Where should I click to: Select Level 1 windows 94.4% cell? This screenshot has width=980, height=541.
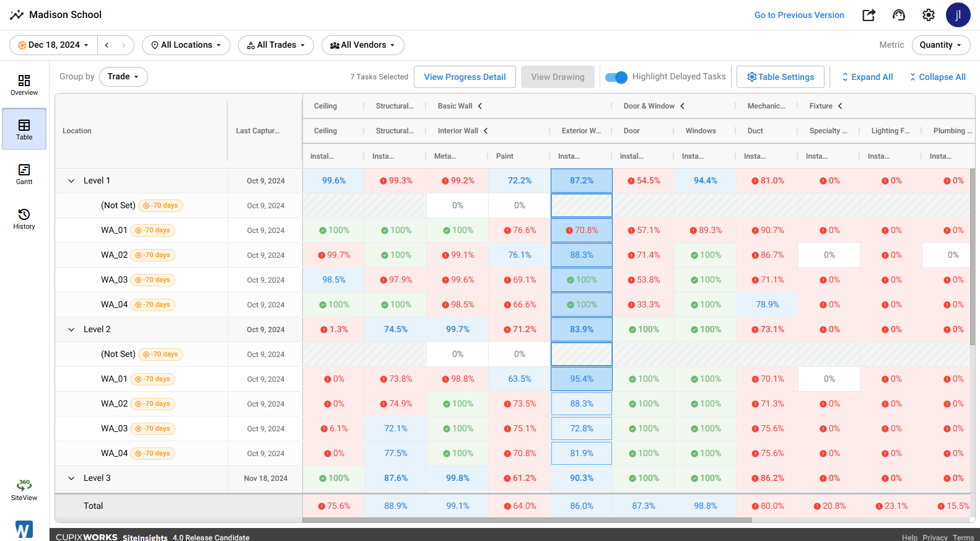(706, 181)
